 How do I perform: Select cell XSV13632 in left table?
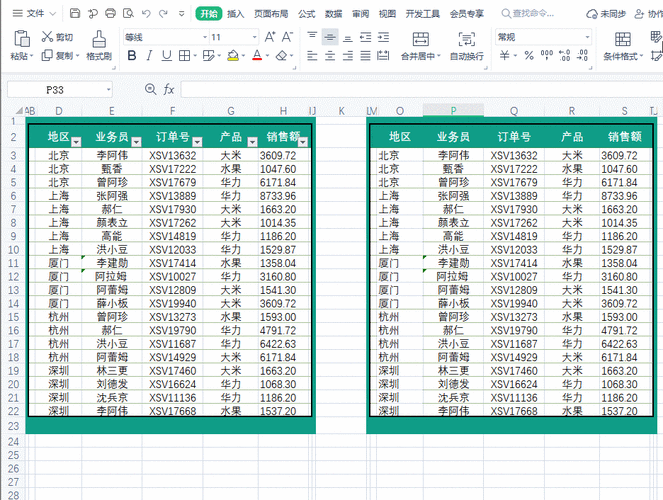(173, 156)
